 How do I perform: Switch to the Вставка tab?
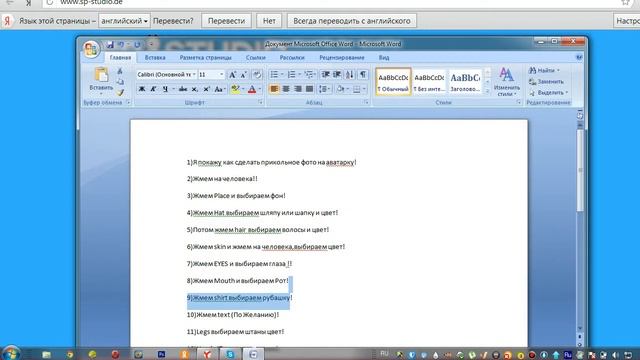point(155,58)
